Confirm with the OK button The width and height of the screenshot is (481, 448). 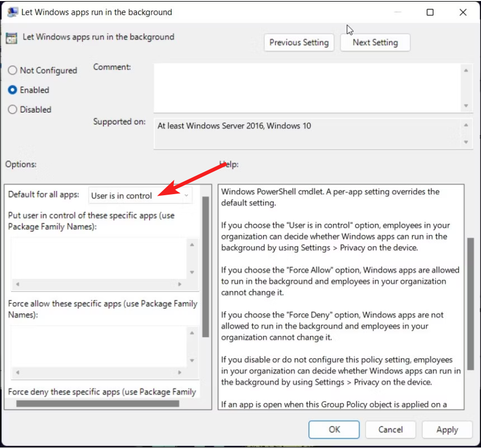(334, 429)
